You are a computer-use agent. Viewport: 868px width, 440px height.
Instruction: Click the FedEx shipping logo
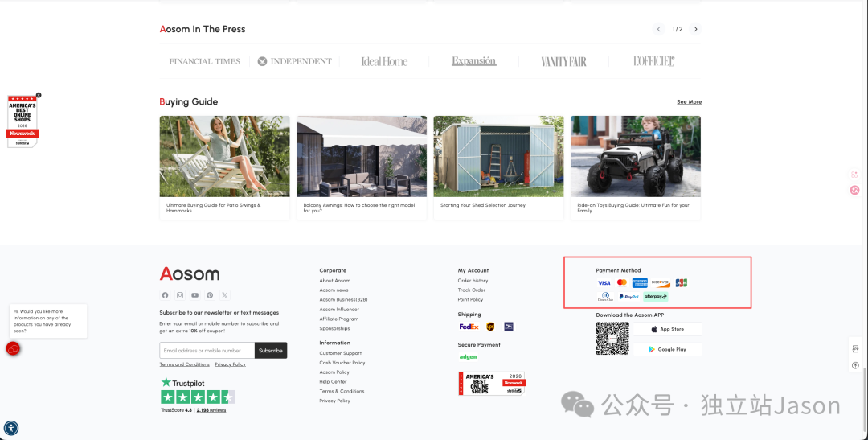[x=469, y=327]
